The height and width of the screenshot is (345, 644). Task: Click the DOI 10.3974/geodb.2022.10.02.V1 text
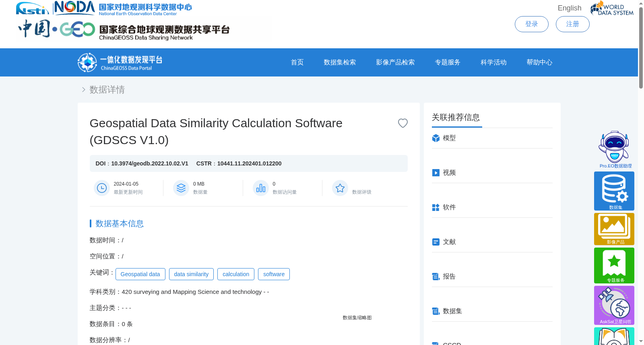coord(142,163)
